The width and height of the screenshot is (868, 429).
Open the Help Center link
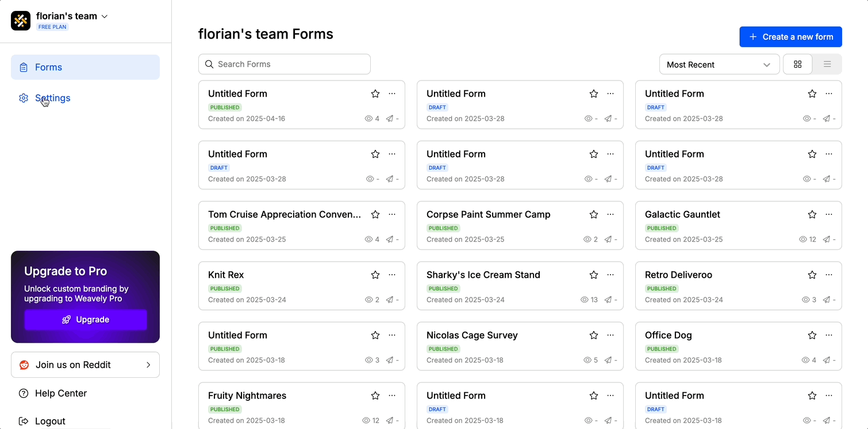[x=60, y=393]
